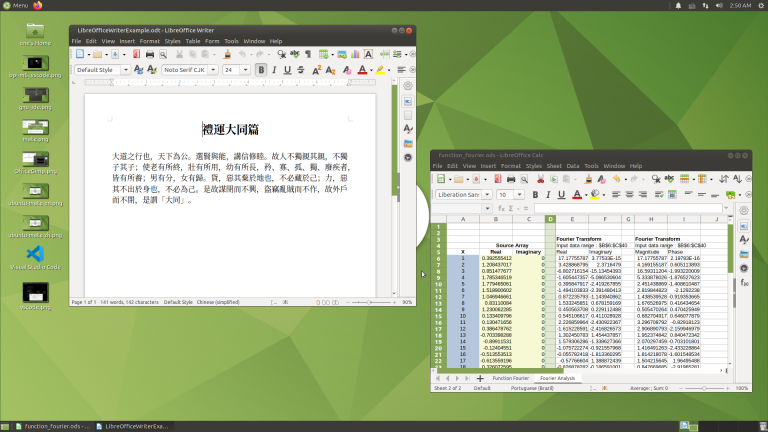Toggle Bold in the Calc toolbar
The image size is (768, 432).
tap(535, 195)
